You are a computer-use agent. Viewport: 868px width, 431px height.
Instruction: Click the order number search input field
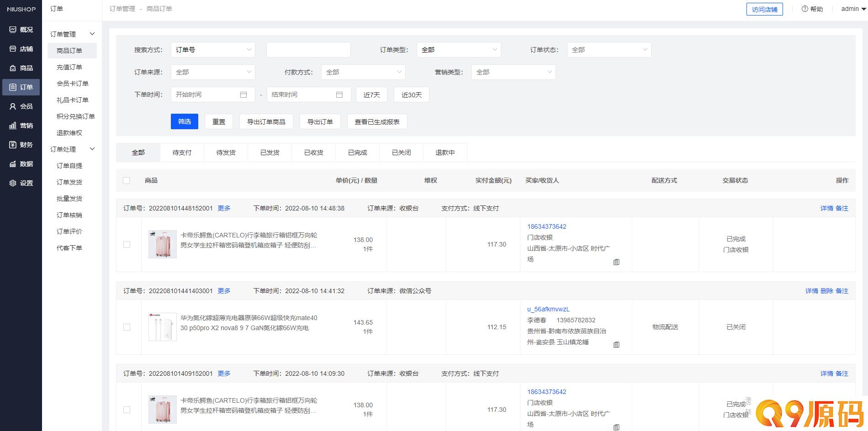(x=308, y=50)
